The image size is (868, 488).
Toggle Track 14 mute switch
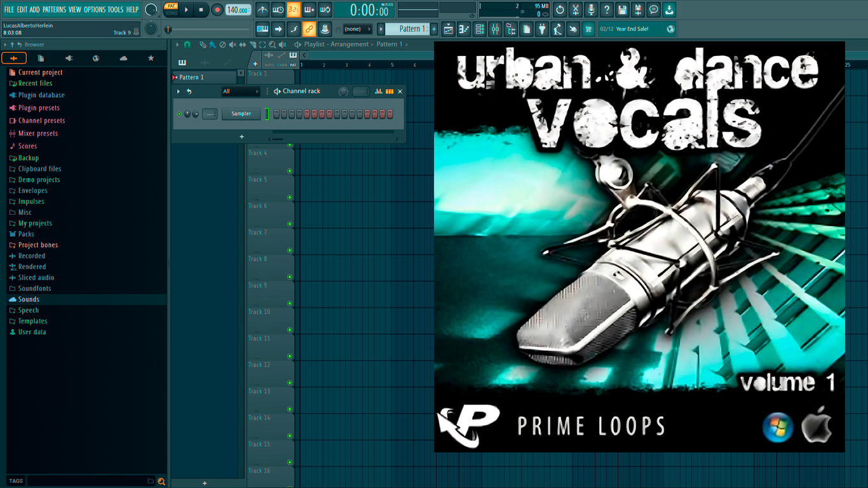point(290,436)
